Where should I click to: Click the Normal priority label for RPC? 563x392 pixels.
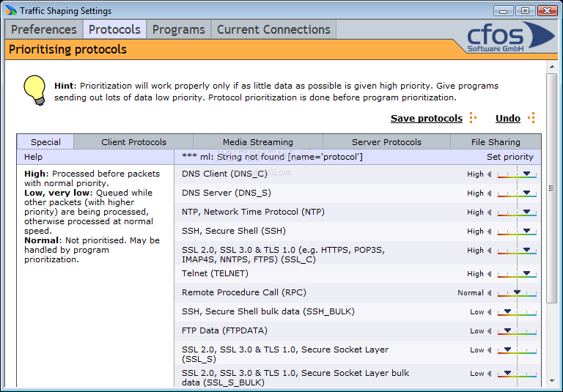(x=471, y=293)
